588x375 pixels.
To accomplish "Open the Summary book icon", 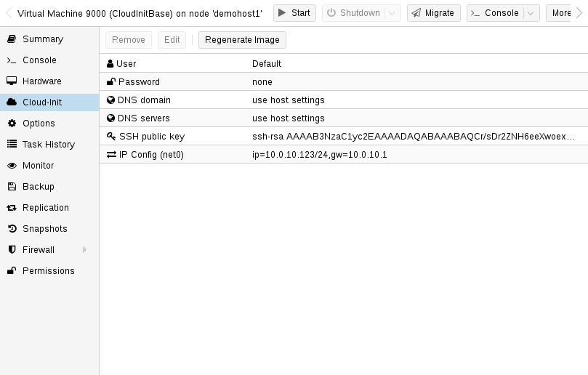I will [12, 39].
